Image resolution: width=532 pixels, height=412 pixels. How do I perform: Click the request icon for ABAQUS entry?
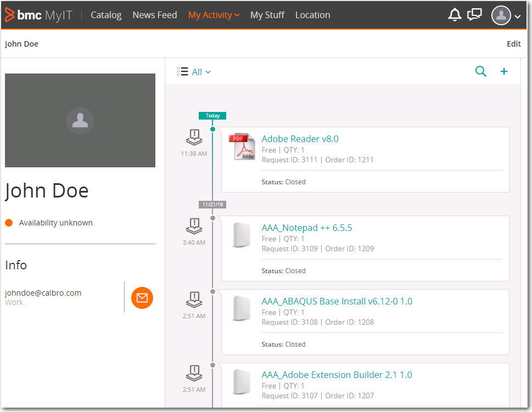pyautogui.click(x=194, y=300)
